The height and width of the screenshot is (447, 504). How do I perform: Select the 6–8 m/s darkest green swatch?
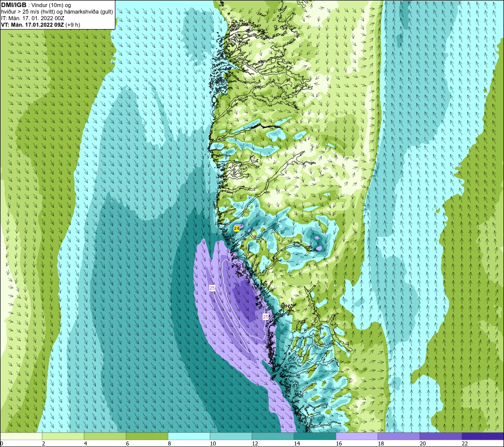pyautogui.click(x=147, y=436)
